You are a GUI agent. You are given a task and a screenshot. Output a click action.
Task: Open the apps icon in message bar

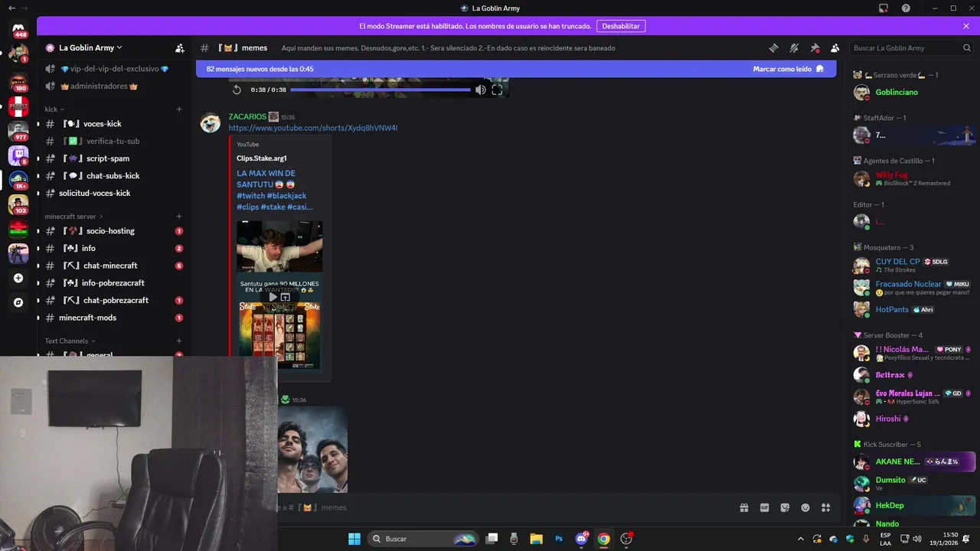point(825,507)
